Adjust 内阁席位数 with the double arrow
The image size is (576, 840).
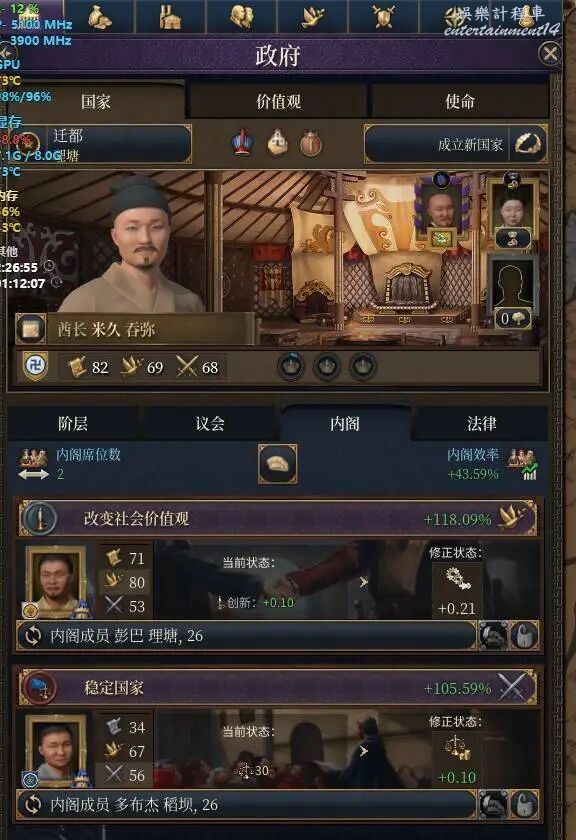click(34, 474)
